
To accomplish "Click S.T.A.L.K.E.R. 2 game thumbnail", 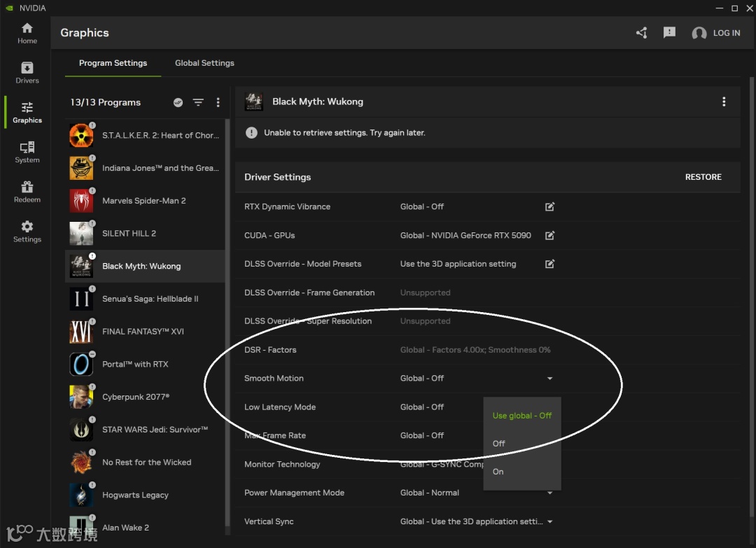I will point(81,136).
